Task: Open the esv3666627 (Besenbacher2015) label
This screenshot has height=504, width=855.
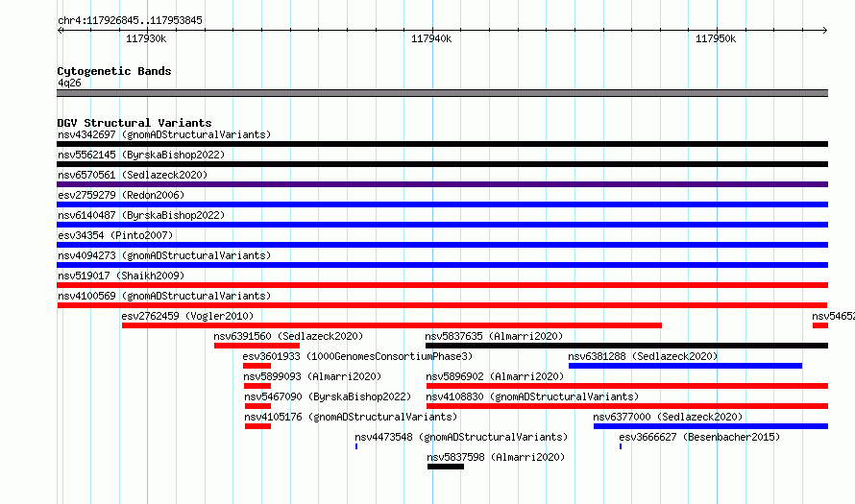Action: coord(699,437)
